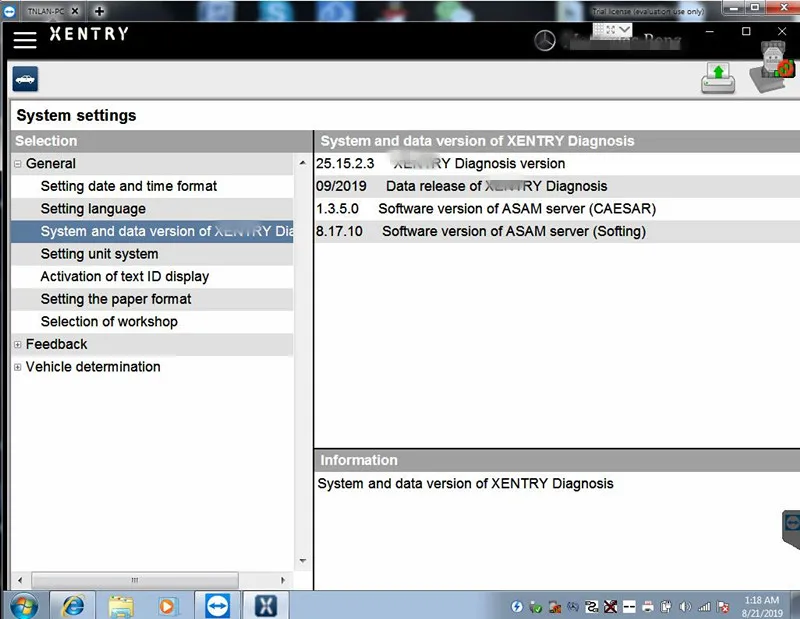
Task: Click the XENTRY taskbar button
Action: coord(266,606)
